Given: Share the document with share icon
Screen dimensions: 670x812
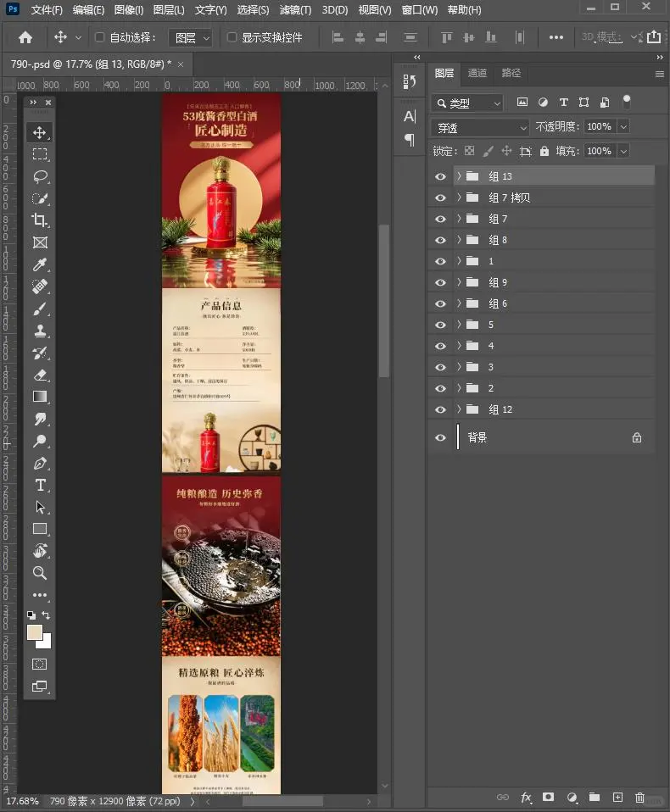Looking at the screenshot, I should pos(654,36).
